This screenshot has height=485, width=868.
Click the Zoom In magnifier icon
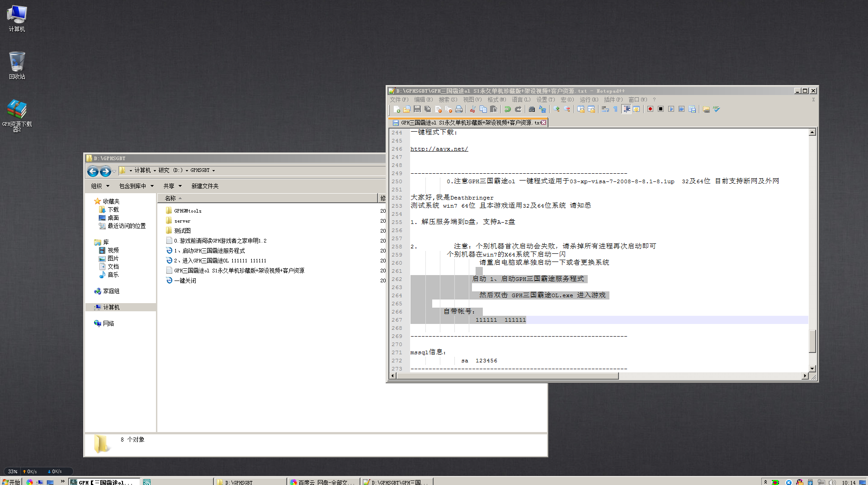pos(557,109)
